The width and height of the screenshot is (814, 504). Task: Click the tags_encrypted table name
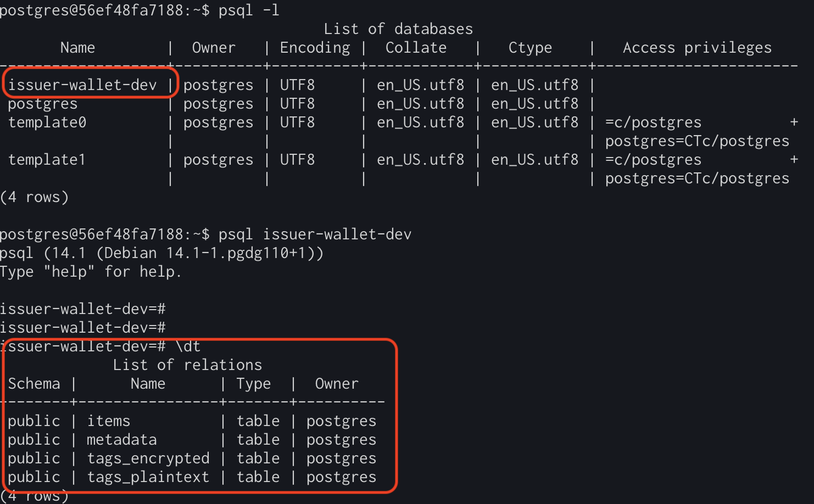(148, 458)
